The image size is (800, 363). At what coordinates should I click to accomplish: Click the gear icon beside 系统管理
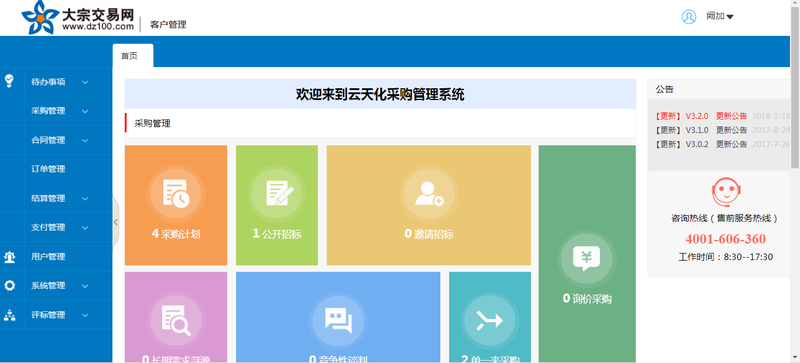click(9, 286)
